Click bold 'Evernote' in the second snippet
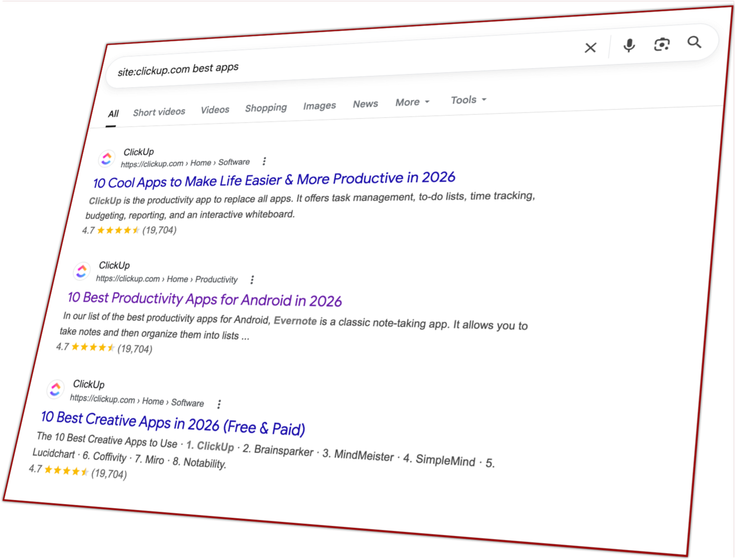The image size is (735, 560). (x=295, y=321)
